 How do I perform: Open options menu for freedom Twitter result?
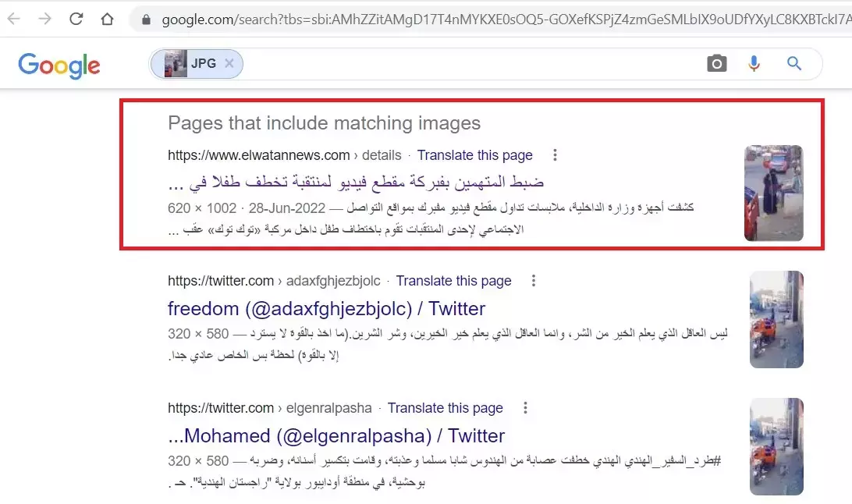tap(534, 280)
